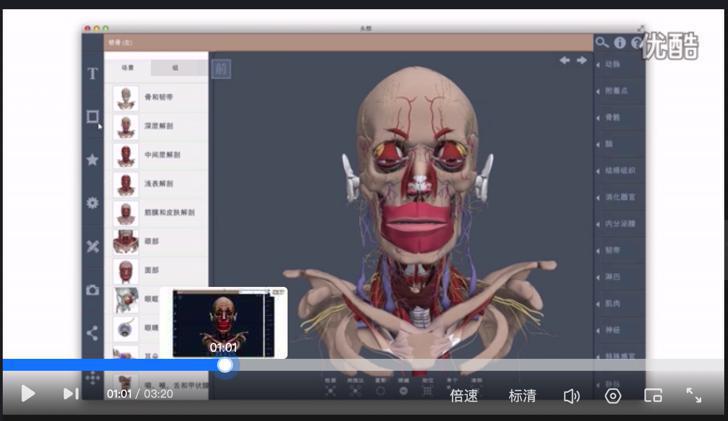Open the info circle icon

click(x=620, y=43)
